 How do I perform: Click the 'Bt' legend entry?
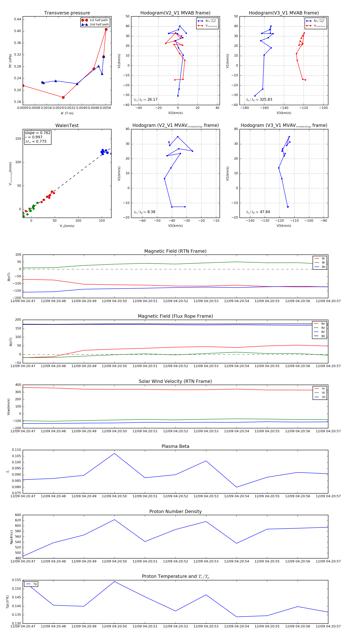coord(320,262)
